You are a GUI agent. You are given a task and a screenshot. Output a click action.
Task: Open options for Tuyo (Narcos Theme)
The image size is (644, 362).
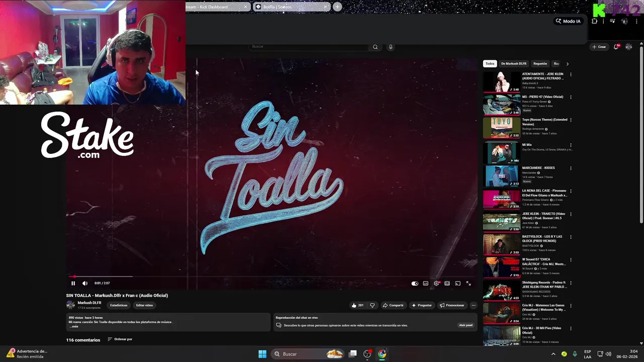click(x=571, y=121)
